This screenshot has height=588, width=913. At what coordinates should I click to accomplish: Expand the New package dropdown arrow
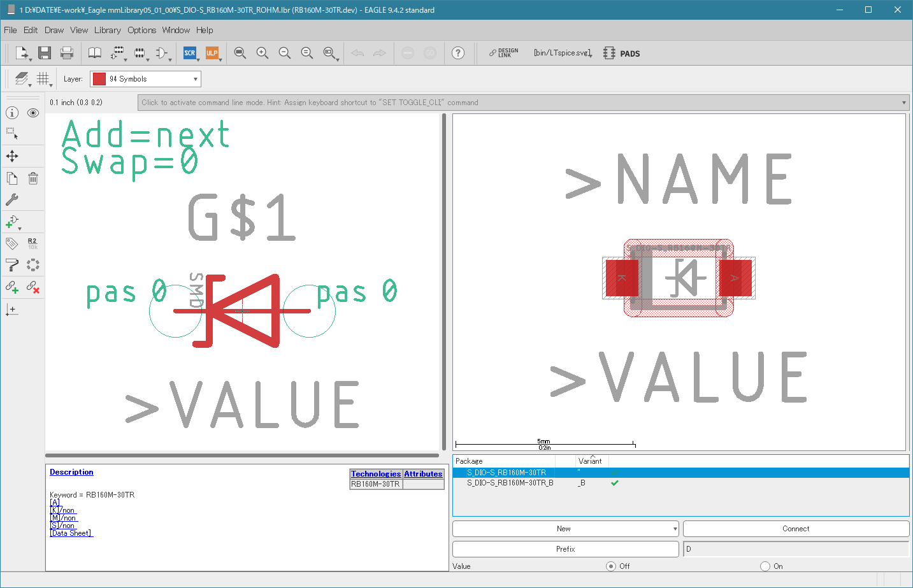[675, 529]
